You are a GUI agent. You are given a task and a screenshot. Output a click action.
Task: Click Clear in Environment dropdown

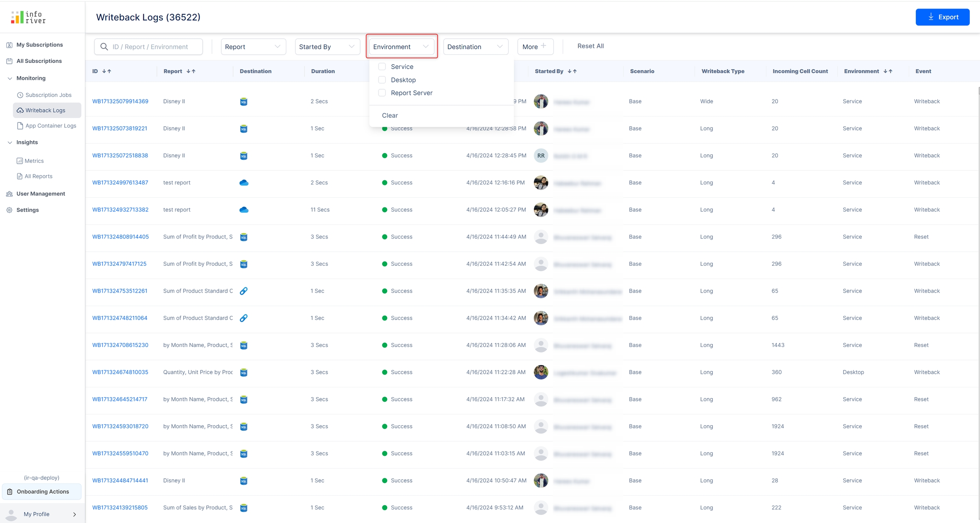390,116
